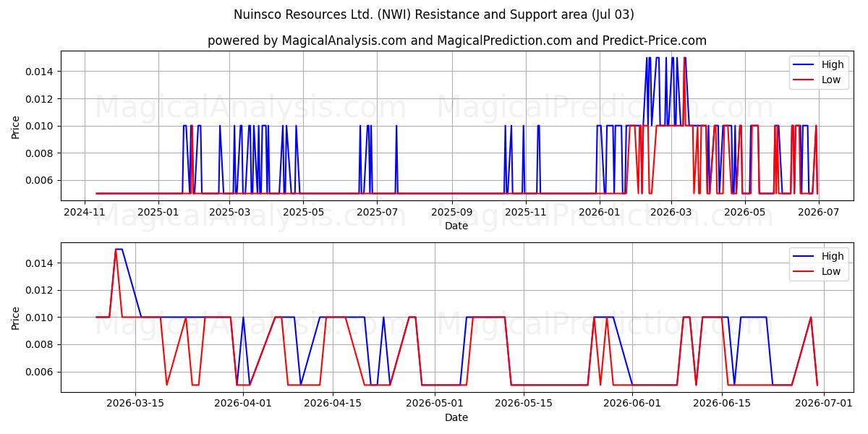Click the '2026-05' x-axis label in top chart
868x434 pixels.
point(744,213)
